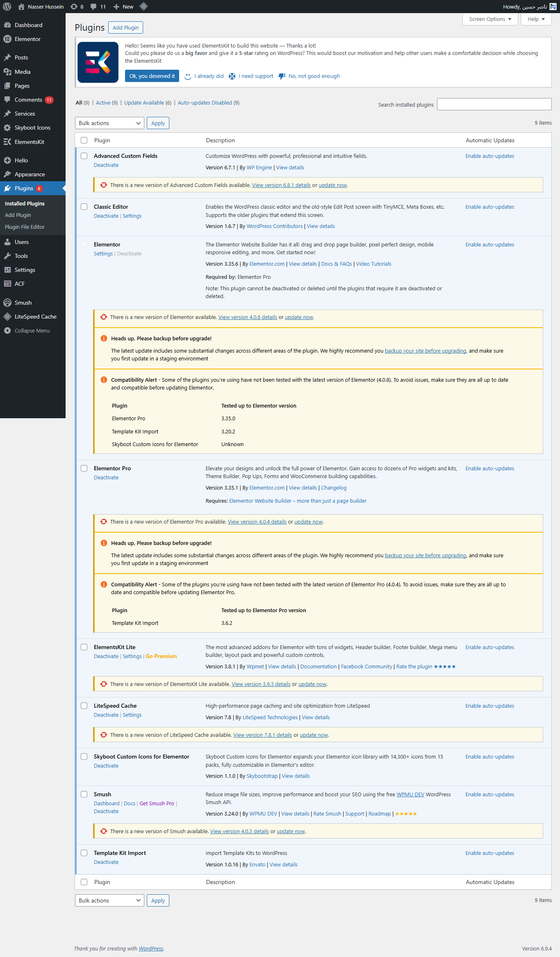Expand the Help tab
The width and height of the screenshot is (560, 957).
pyautogui.click(x=536, y=19)
